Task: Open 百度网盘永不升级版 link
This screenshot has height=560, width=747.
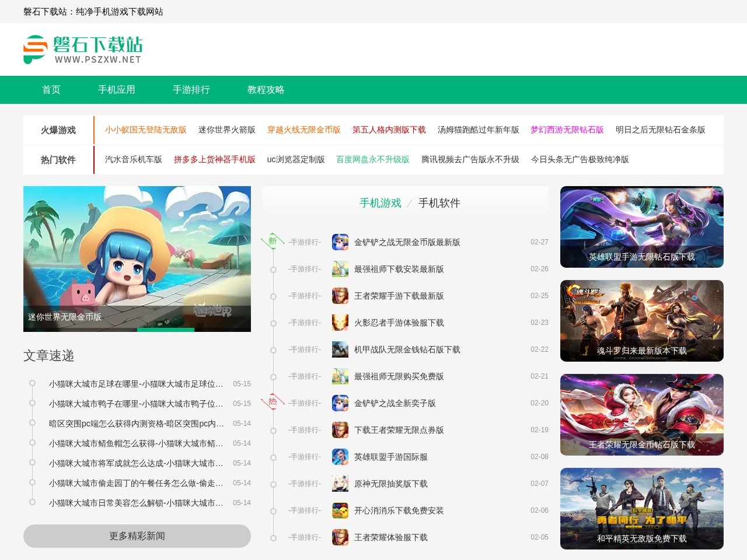Action: pyautogui.click(x=373, y=159)
